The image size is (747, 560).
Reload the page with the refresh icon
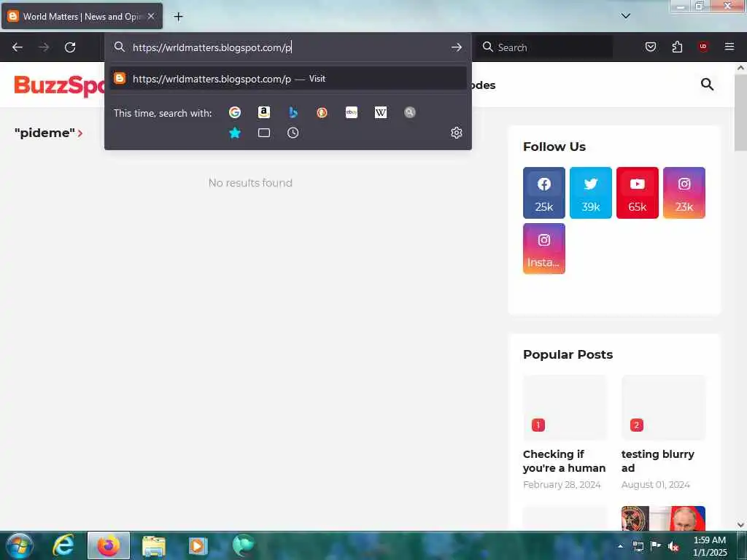tap(70, 47)
